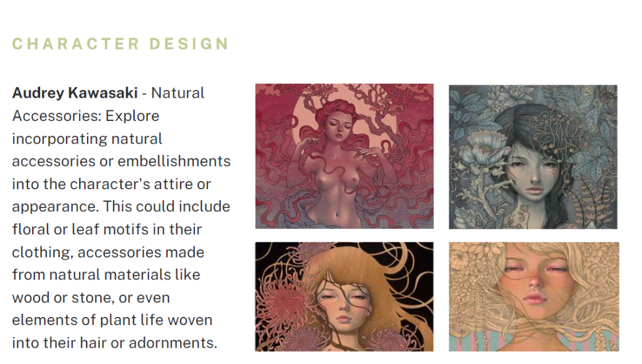
Task: Select the words 'wood or stone'
Action: pyautogui.click(x=63, y=298)
